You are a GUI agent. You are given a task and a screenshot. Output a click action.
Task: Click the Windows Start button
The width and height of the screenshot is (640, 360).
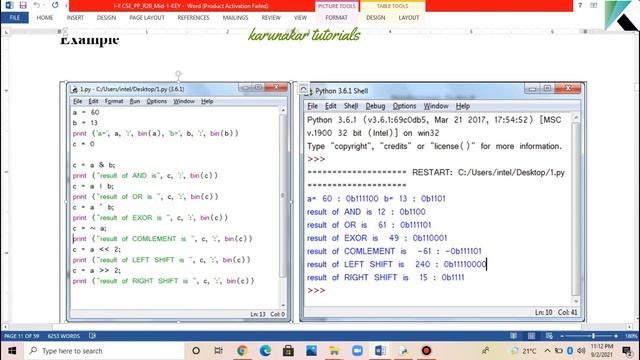pyautogui.click(x=12, y=351)
